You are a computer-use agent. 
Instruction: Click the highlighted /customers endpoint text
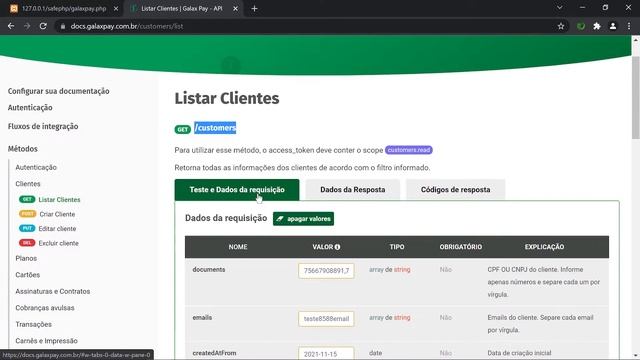click(x=215, y=128)
